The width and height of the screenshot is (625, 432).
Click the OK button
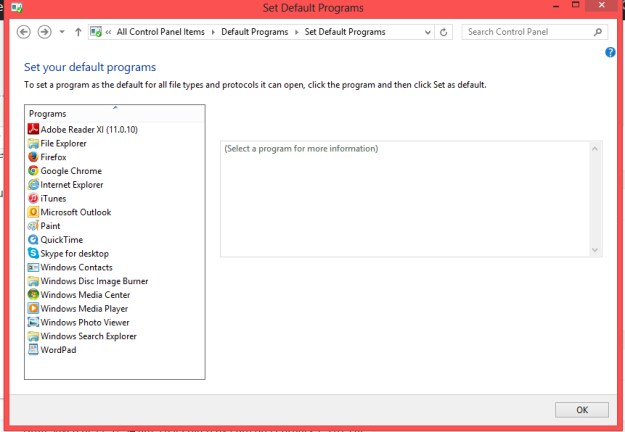point(582,410)
